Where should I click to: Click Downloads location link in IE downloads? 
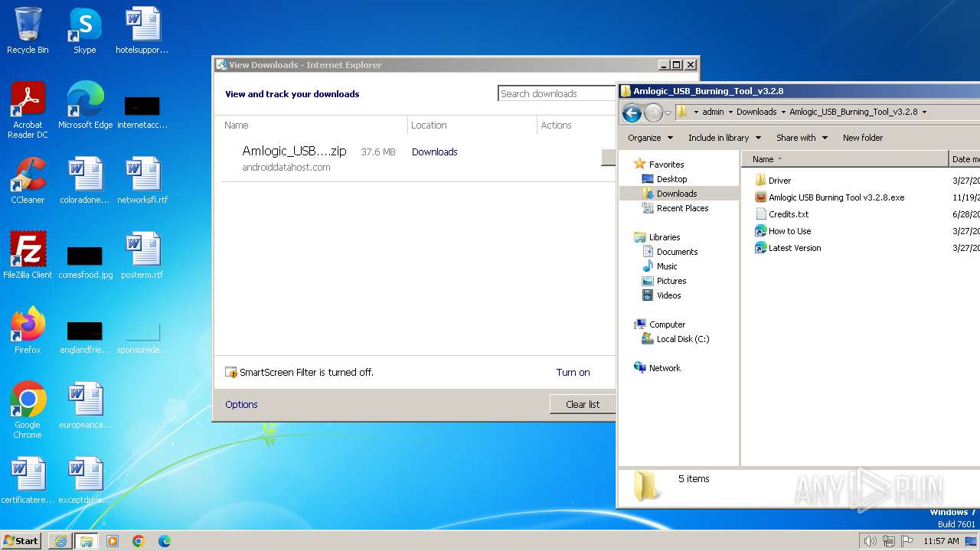click(434, 152)
